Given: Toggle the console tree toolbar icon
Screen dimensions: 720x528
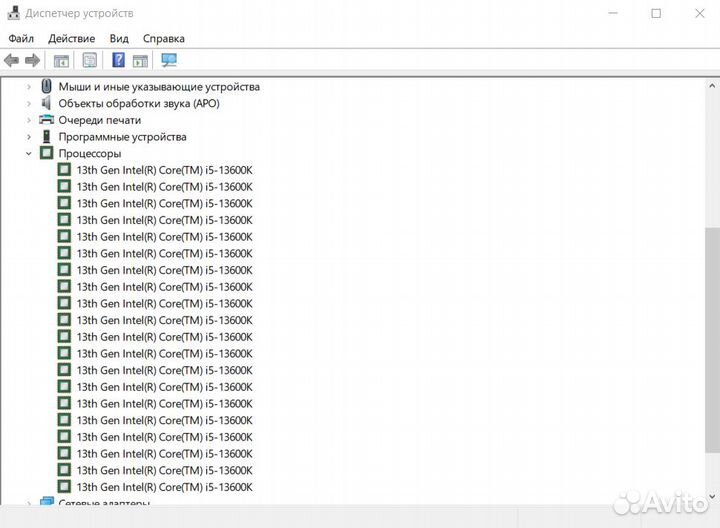Looking at the screenshot, I should [61, 60].
